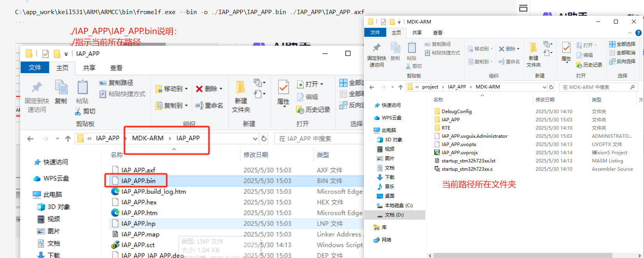Click 新建文件夹 icon in MDK-ARM window
The height and width of the screenshot is (258, 644).
coord(533,48)
